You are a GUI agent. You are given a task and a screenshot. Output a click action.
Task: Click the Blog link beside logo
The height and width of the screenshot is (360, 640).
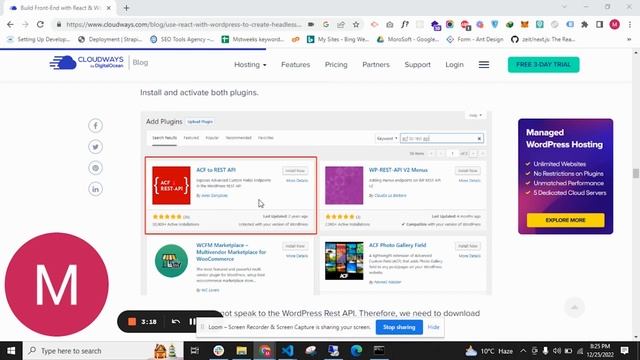pos(140,62)
